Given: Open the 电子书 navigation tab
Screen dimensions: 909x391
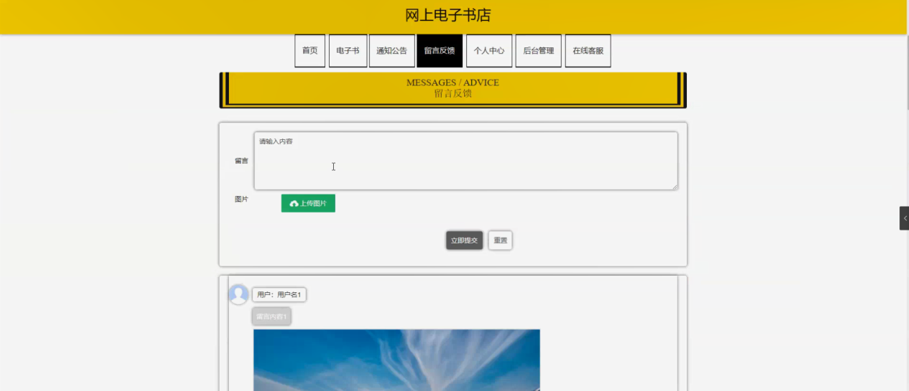Looking at the screenshot, I should click(x=347, y=50).
